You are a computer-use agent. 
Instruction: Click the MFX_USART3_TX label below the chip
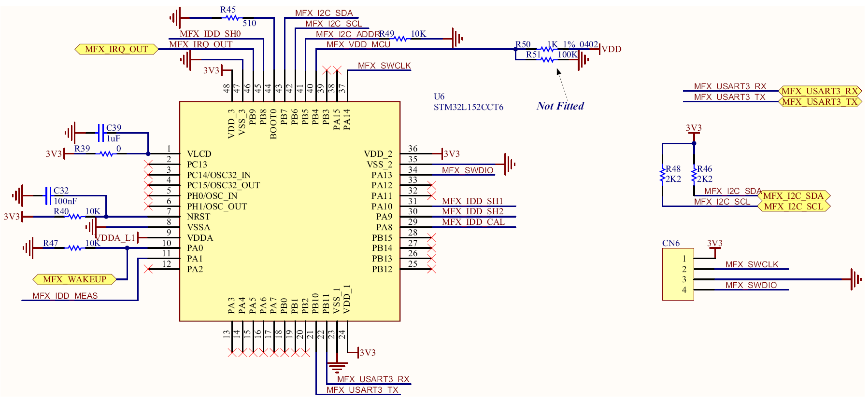coord(362,390)
